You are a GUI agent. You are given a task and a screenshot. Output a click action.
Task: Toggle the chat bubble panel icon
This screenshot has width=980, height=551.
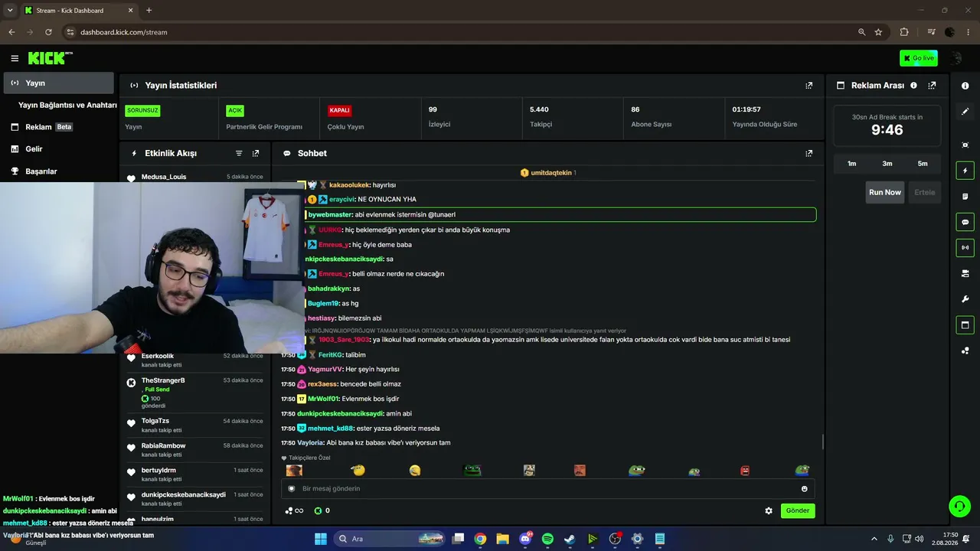[x=965, y=222]
